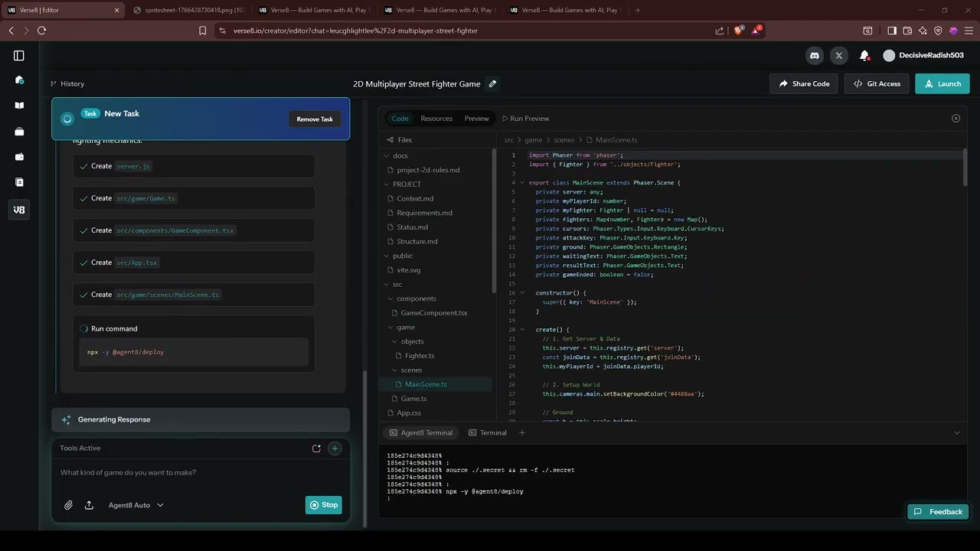Open the Agent8 Auto model dropdown
Viewport: 980px width, 551px height.
[x=136, y=505]
